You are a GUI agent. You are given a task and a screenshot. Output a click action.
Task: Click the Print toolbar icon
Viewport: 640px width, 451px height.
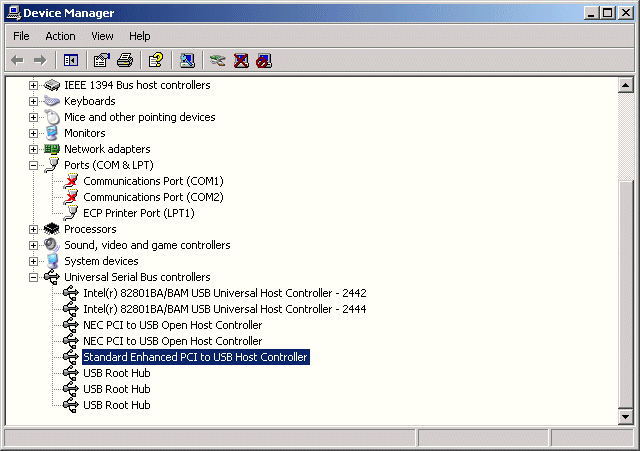(x=125, y=61)
